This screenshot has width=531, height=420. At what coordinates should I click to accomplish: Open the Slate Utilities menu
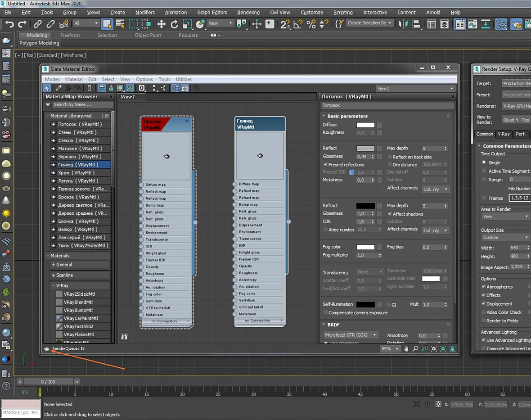tap(184, 79)
